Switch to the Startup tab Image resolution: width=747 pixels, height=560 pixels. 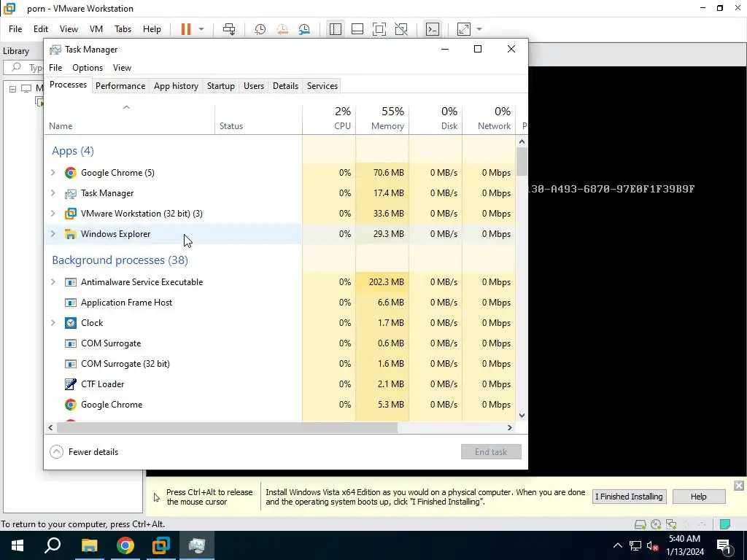pos(220,86)
